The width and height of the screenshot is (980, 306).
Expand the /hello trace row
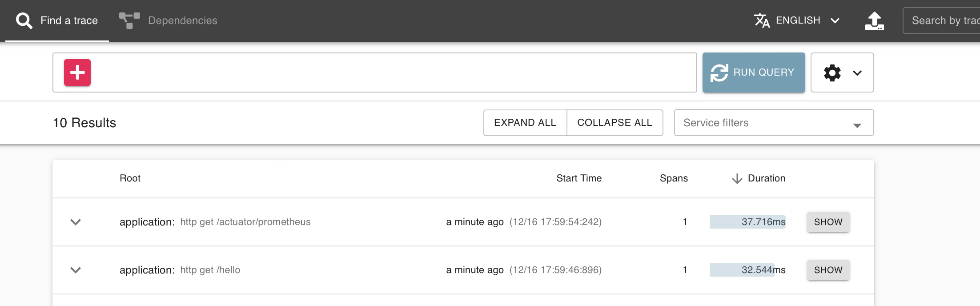[x=76, y=270]
